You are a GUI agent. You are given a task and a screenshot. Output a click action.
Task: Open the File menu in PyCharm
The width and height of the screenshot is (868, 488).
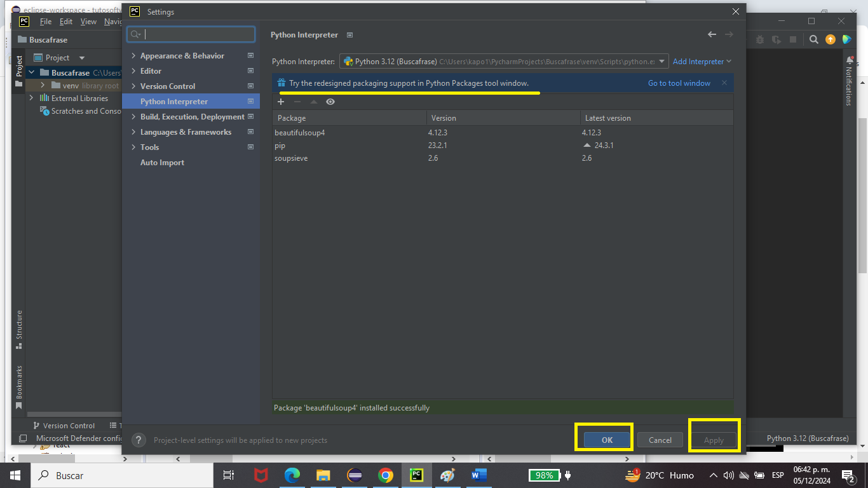coord(46,22)
